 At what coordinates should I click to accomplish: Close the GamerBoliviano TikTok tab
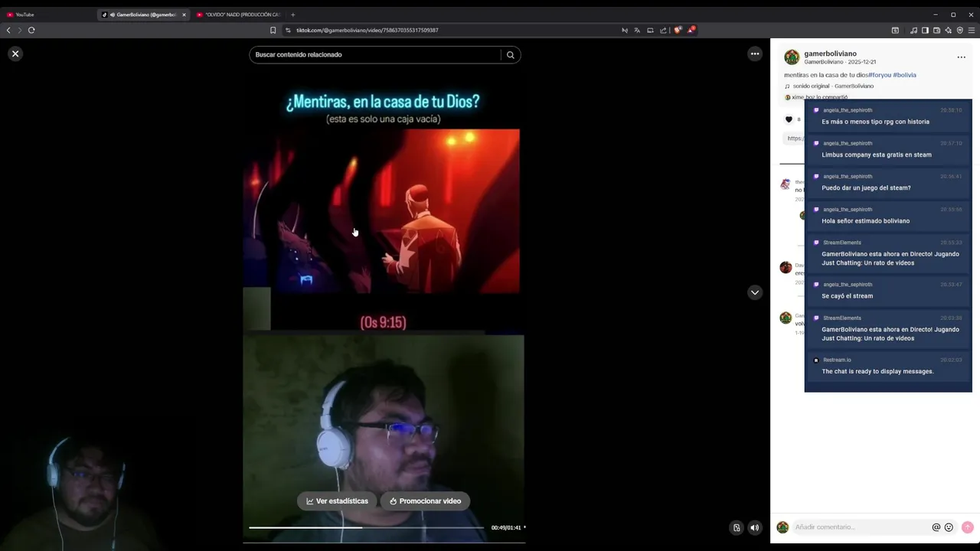pyautogui.click(x=184, y=15)
